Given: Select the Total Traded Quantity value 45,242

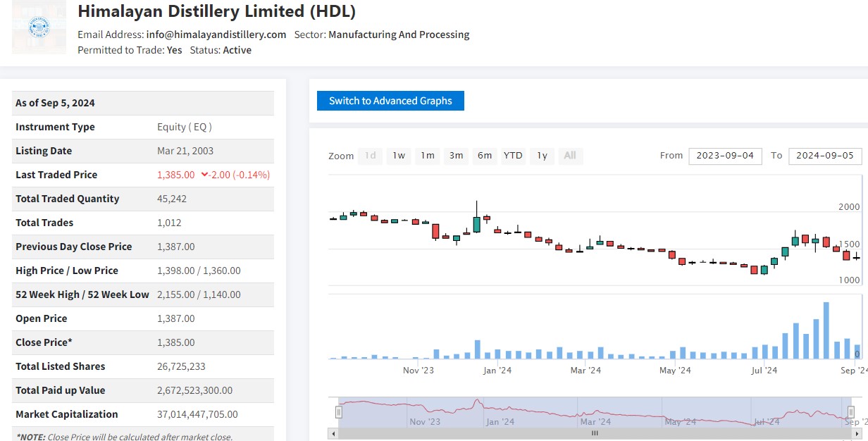Looking at the screenshot, I should coord(172,199).
